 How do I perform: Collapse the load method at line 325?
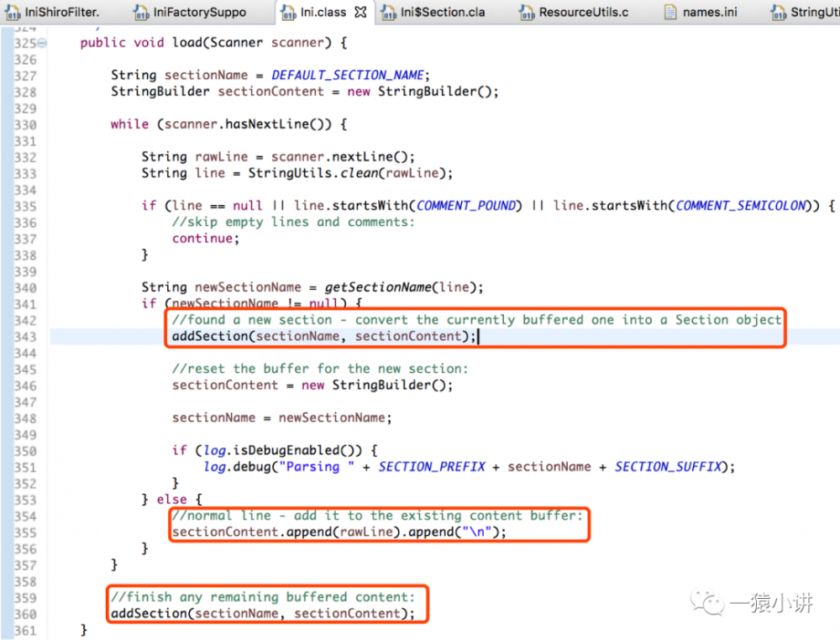42,43
